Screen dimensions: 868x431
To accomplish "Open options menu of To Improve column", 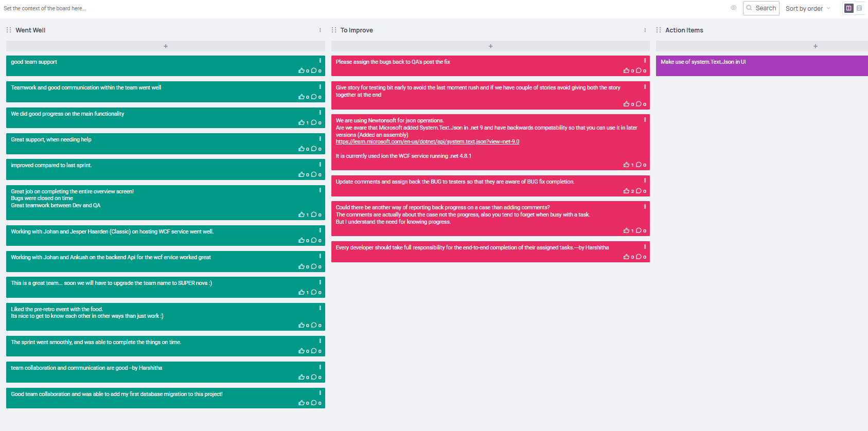I will 645,30.
